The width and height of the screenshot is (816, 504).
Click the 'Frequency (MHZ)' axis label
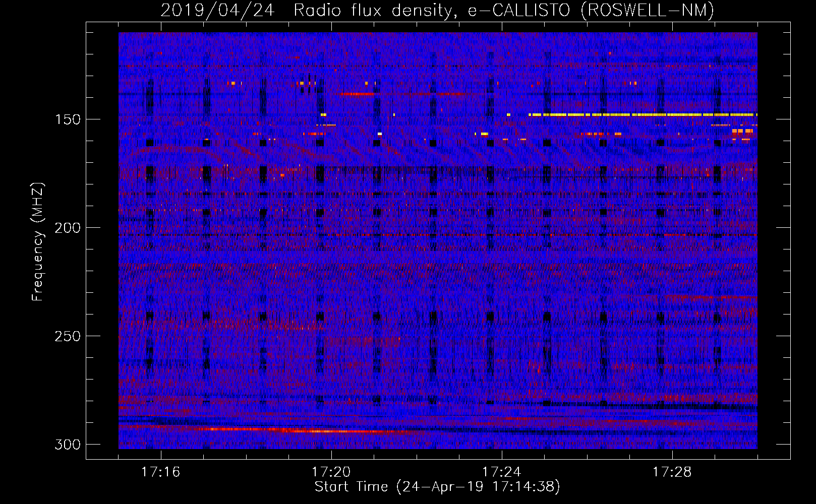(38, 242)
